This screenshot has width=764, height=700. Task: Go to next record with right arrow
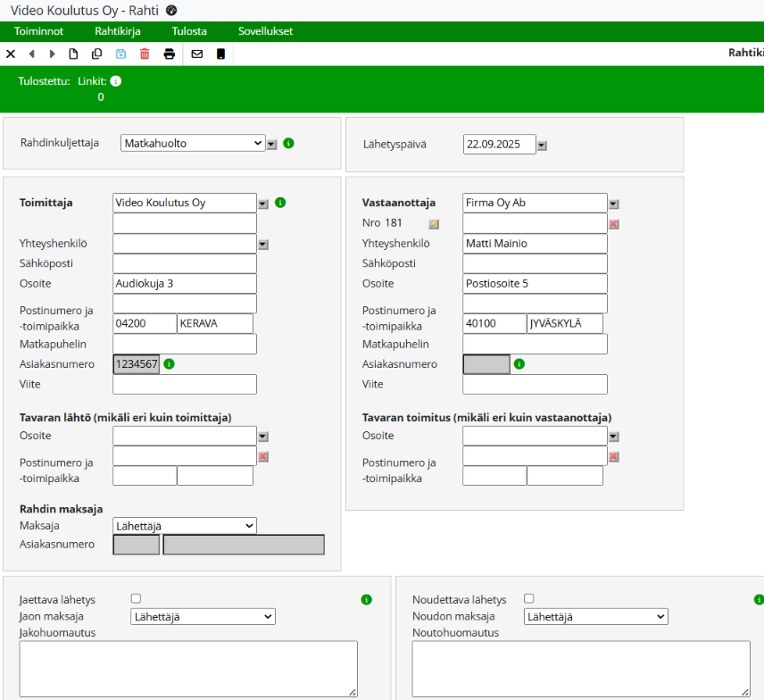(x=53, y=54)
